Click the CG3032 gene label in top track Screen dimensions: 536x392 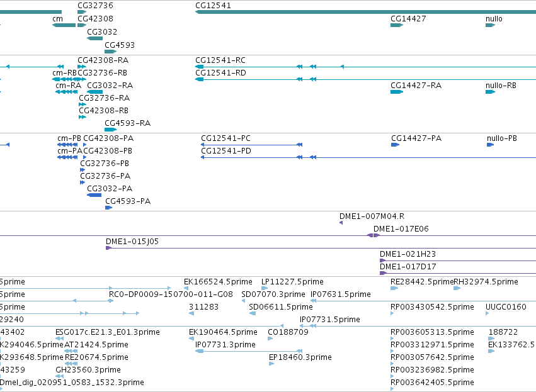[102, 32]
